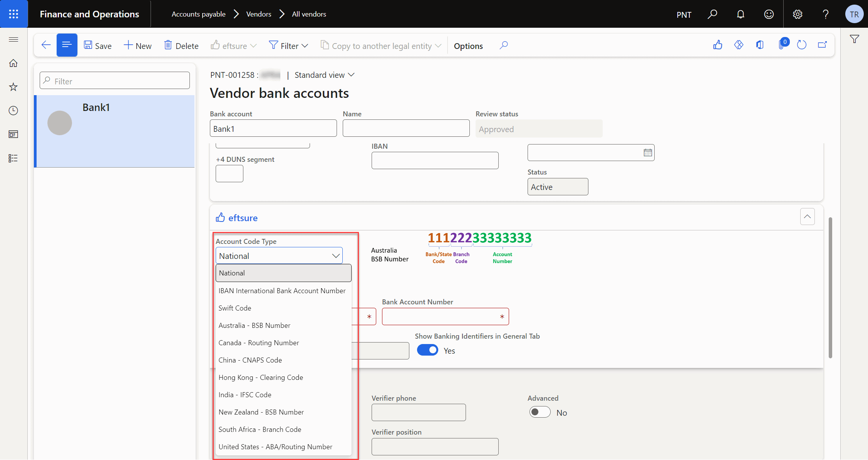Viewport: 868px width, 460px height.
Task: Expand Copy to another legal entity menu
Action: 381,46
